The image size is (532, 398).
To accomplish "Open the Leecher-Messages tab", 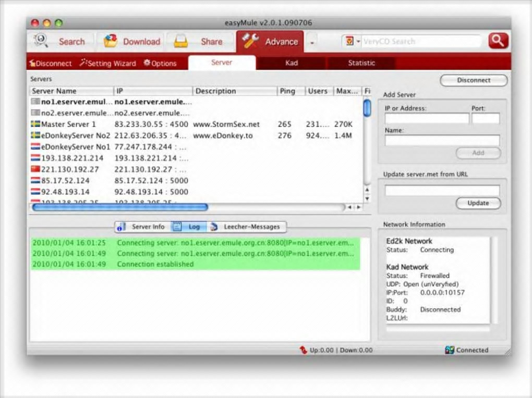I will [x=247, y=227].
